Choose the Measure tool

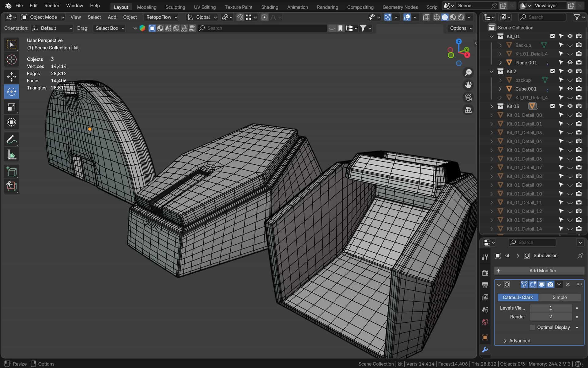(x=11, y=155)
